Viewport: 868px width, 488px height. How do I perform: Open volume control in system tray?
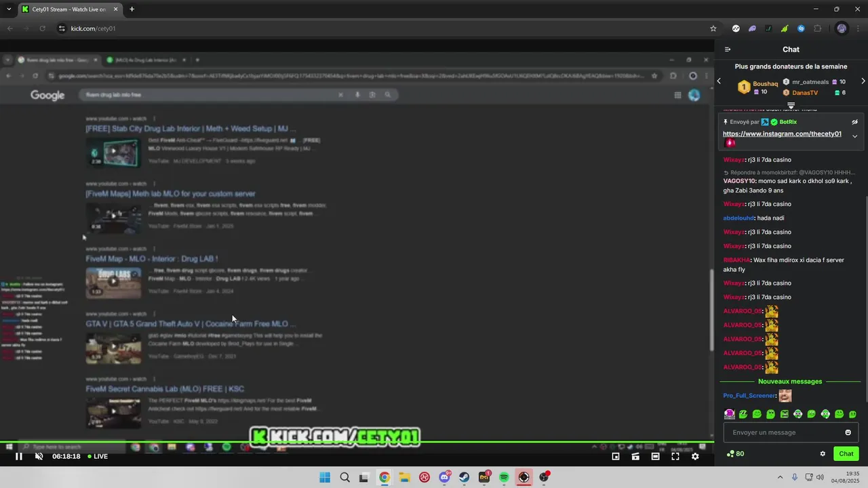pyautogui.click(x=820, y=477)
